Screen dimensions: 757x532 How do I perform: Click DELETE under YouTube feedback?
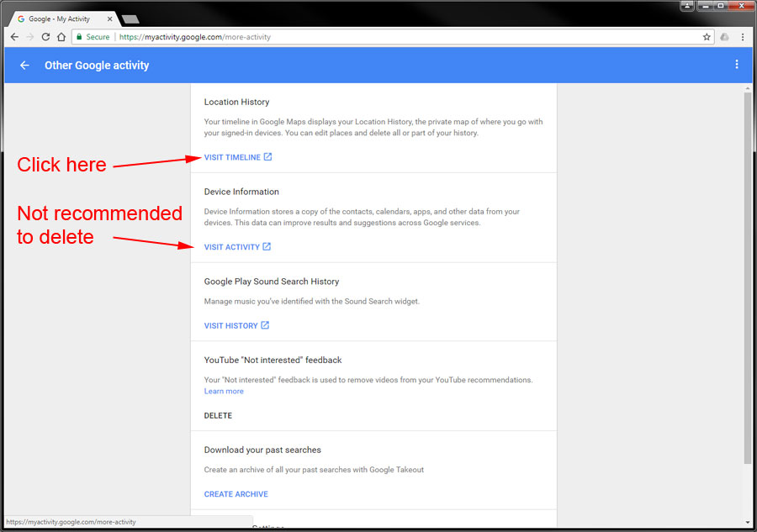click(218, 415)
